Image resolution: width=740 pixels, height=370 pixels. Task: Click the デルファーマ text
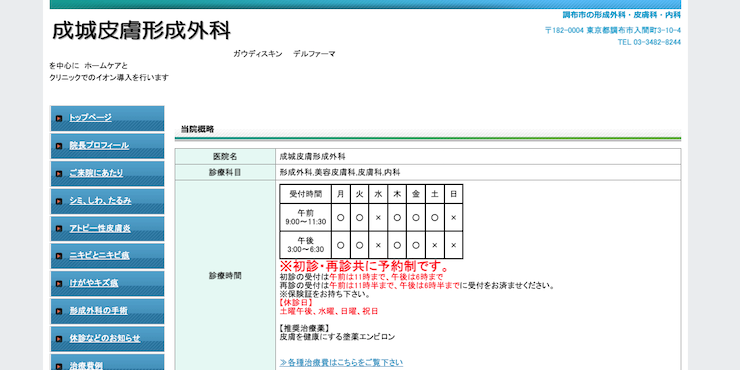[x=314, y=54]
